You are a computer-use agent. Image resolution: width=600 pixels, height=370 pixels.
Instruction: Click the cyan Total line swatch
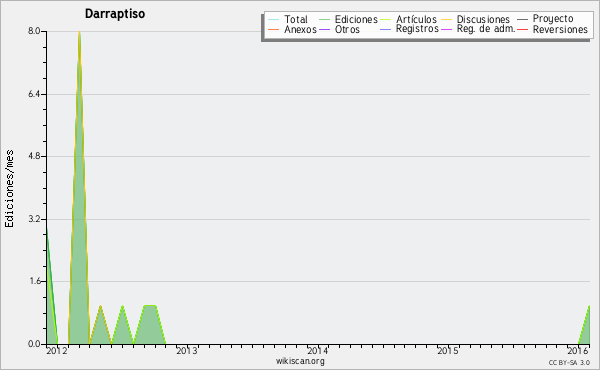274,20
